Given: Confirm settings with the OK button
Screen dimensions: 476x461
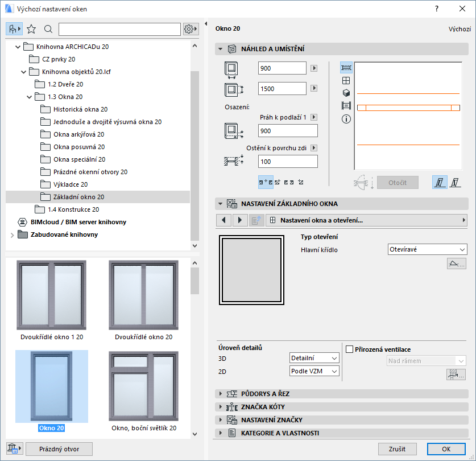Looking at the screenshot, I should click(x=446, y=449).
